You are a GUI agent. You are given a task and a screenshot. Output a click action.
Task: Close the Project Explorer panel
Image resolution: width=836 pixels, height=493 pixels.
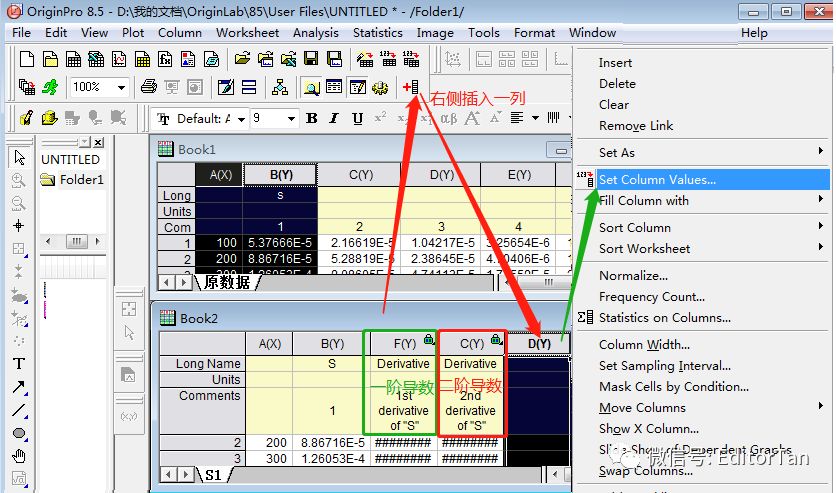(99, 142)
